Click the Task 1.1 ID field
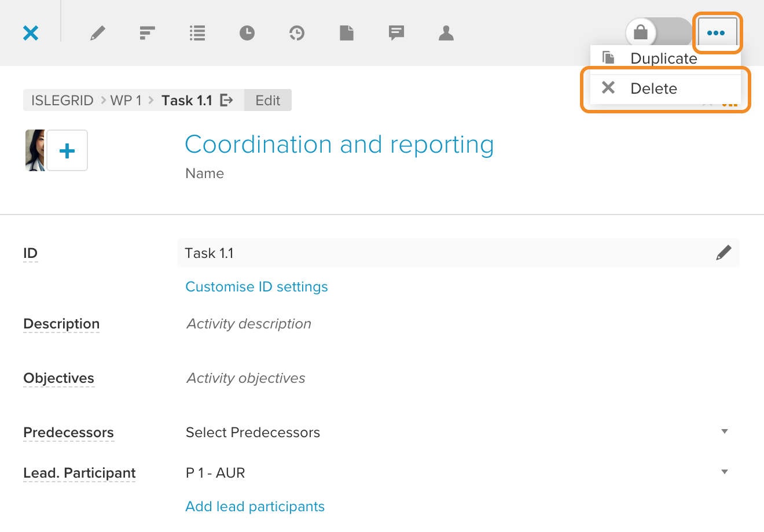The width and height of the screenshot is (764, 532). 458,253
